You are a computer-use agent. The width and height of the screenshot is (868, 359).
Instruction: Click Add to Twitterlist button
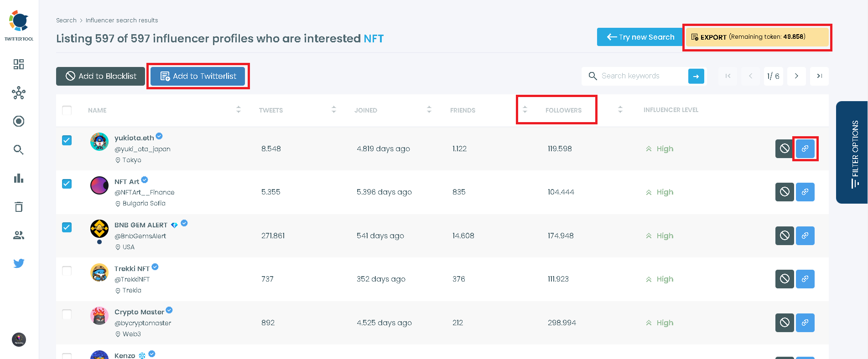[x=198, y=76]
